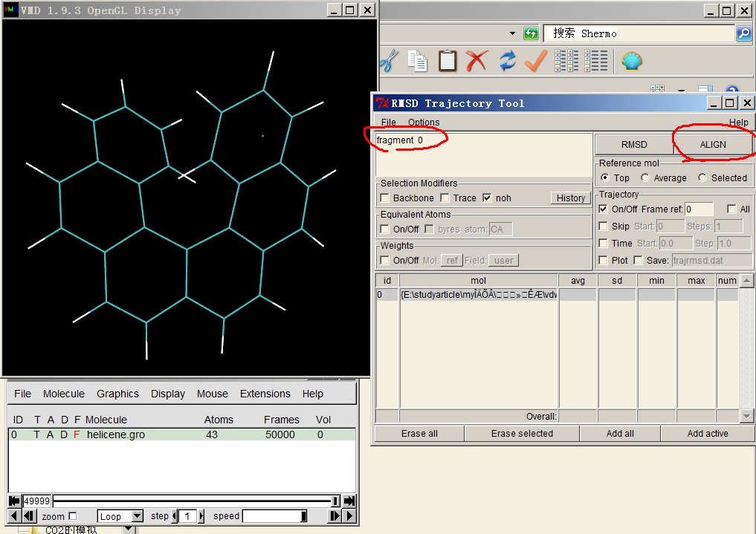Select Average reference mol radio button
This screenshot has height=534, width=756.
[x=645, y=178]
